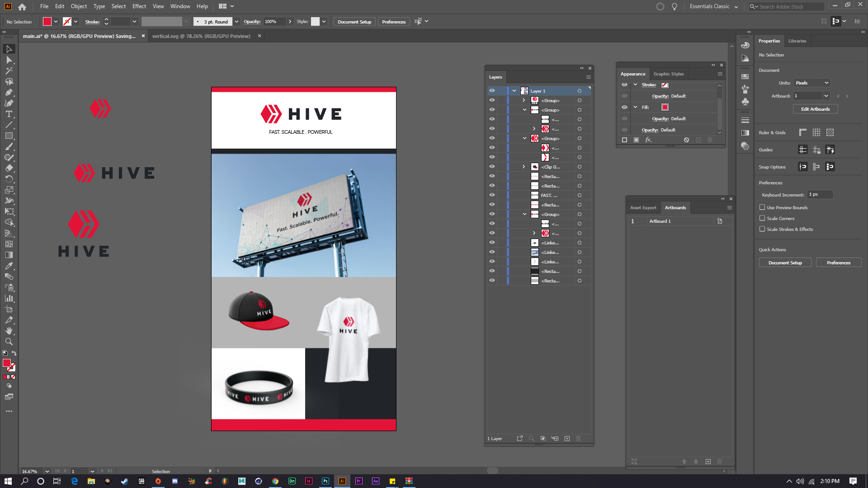868x488 pixels.
Task: Select the Type tool
Action: click(9, 114)
